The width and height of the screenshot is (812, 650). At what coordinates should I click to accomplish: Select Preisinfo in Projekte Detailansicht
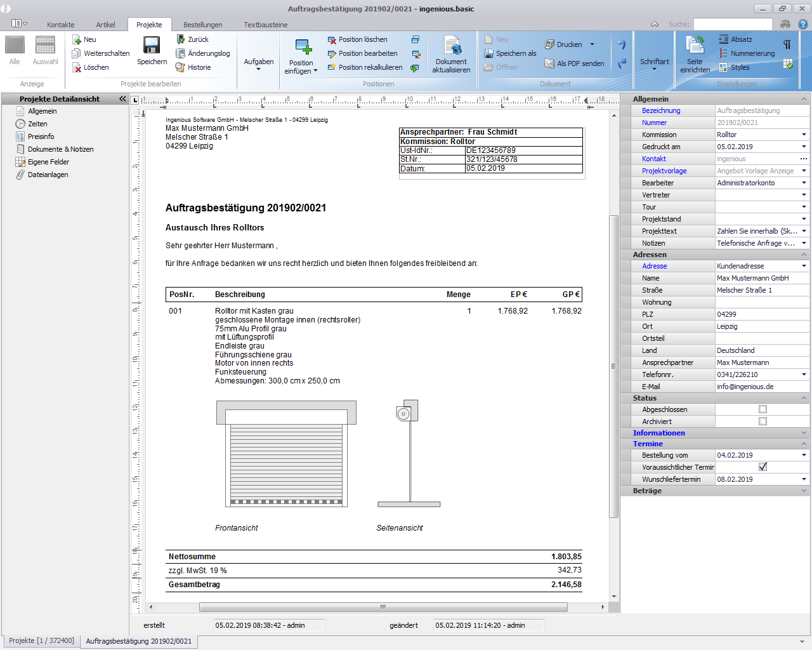[x=41, y=136]
